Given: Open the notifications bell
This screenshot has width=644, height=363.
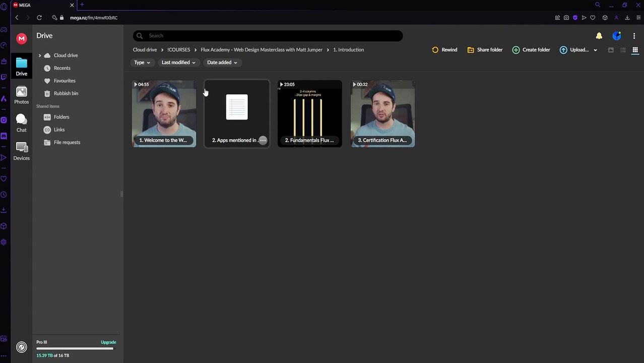Looking at the screenshot, I should pos(599,36).
